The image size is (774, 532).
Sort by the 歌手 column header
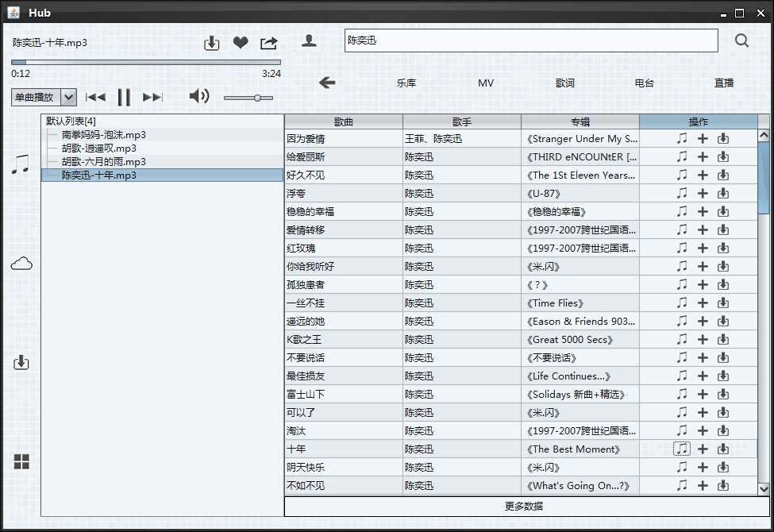462,121
